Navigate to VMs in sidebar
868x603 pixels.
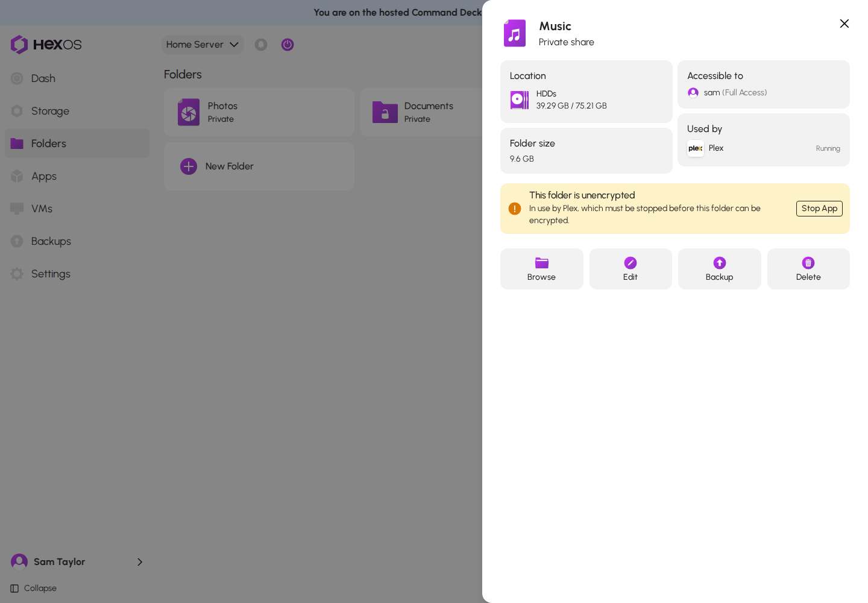coord(77,209)
